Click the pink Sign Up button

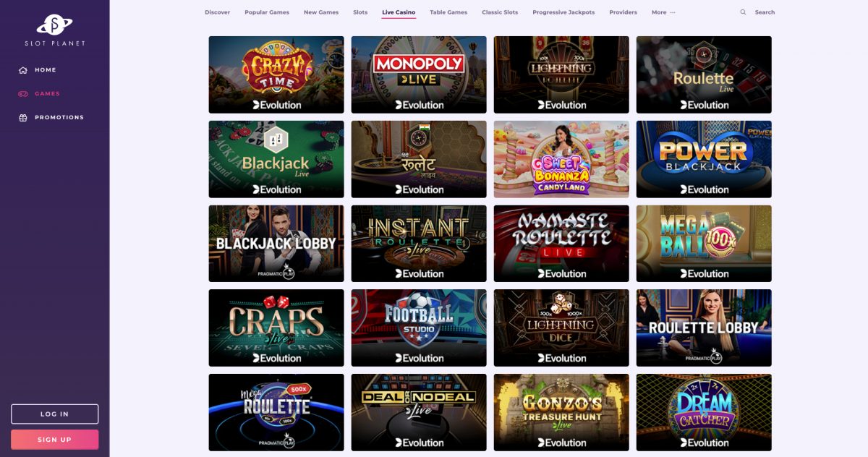(x=54, y=440)
